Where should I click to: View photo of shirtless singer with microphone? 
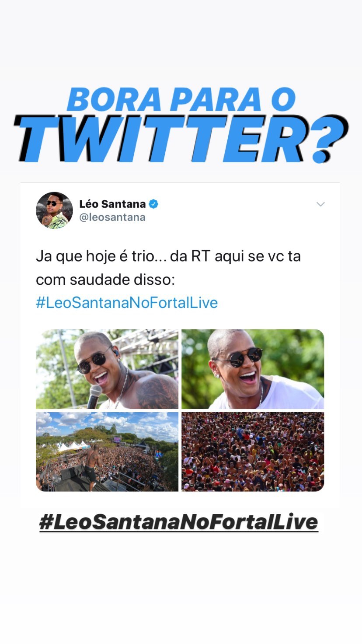(x=107, y=369)
